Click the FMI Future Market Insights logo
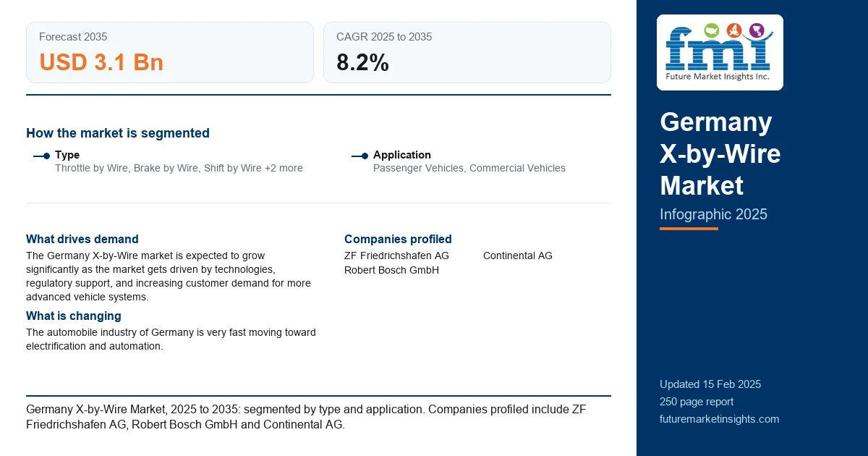868x456 pixels. coord(720,52)
